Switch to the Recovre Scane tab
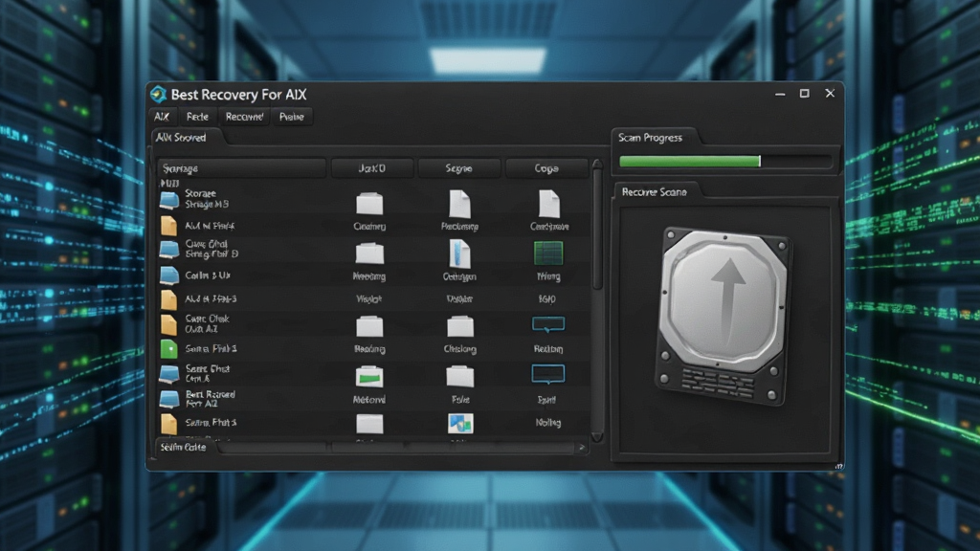 click(655, 191)
